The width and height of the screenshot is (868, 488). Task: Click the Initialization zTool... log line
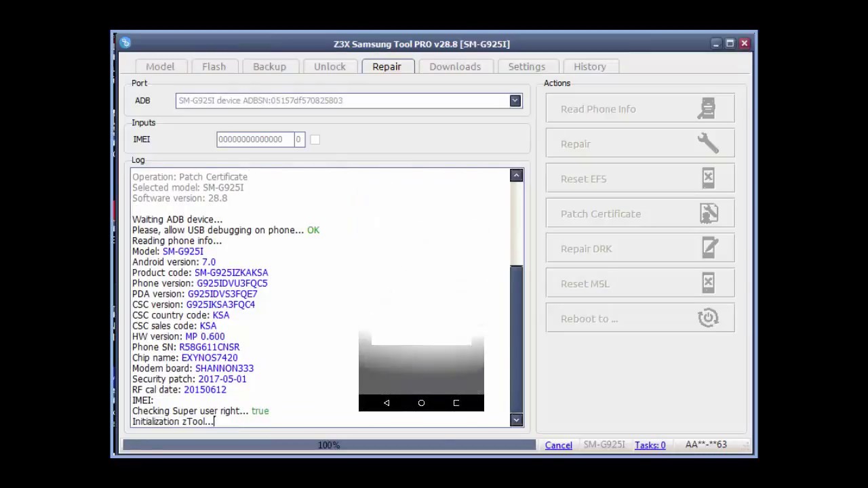coord(172,422)
